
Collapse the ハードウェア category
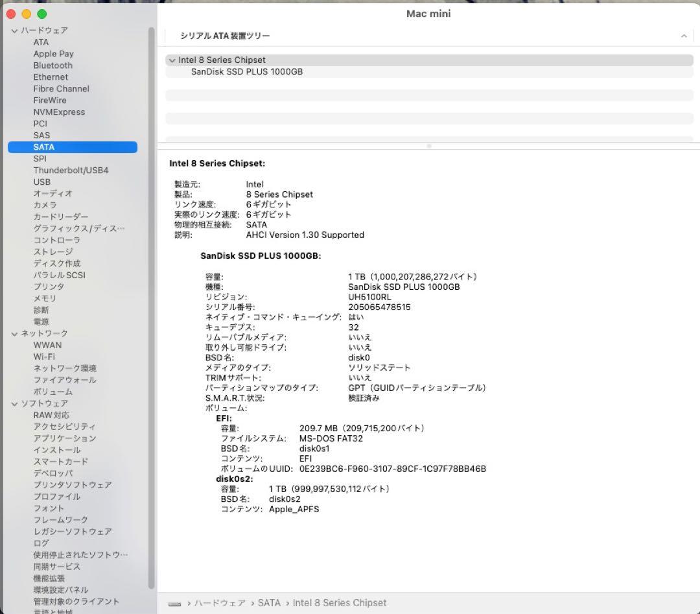click(x=14, y=30)
